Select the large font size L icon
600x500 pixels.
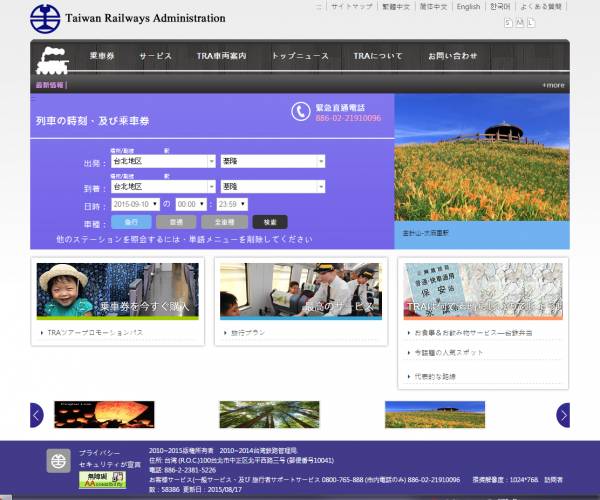point(531,23)
